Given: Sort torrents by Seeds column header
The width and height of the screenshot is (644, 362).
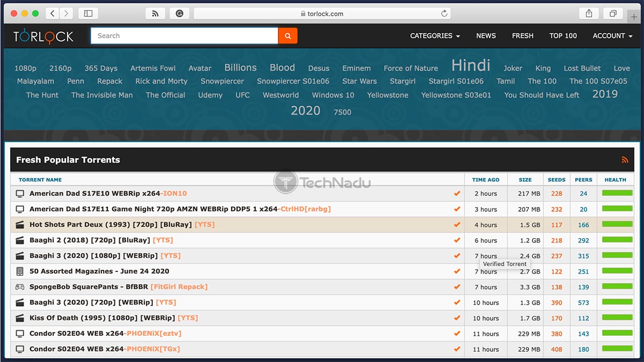Looking at the screenshot, I should click(x=557, y=180).
